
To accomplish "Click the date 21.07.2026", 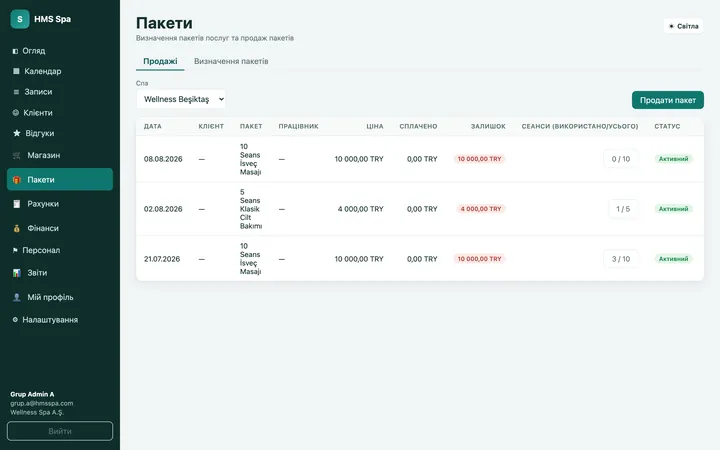I will [162, 259].
